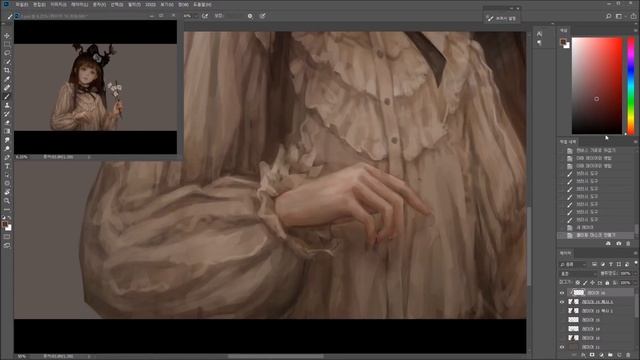Click the rainbow hue slider
Image resolution: width=640 pixels, height=360 pixels.
(631, 86)
